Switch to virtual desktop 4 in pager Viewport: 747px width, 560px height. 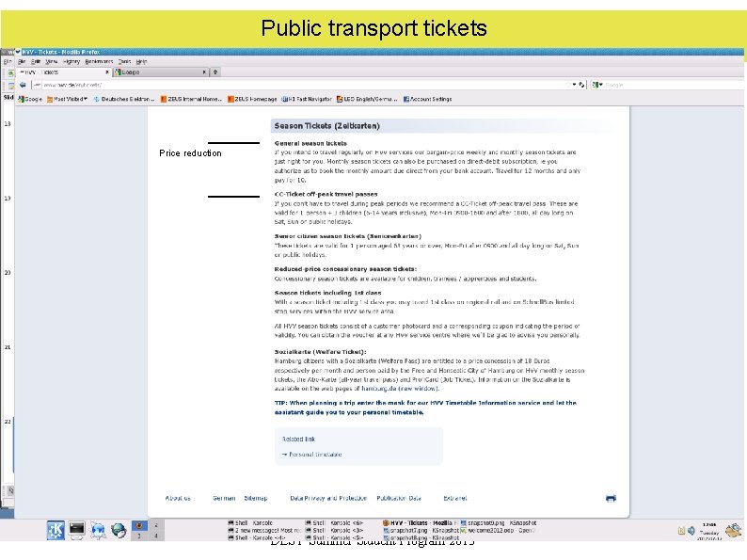pyautogui.click(x=156, y=536)
